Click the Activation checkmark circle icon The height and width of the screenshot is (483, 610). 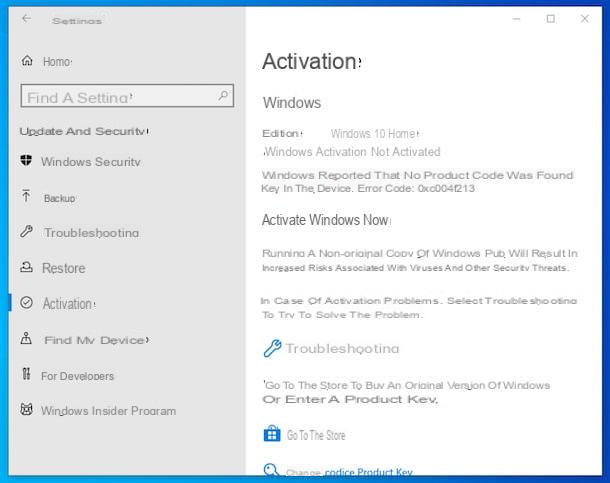(26, 303)
